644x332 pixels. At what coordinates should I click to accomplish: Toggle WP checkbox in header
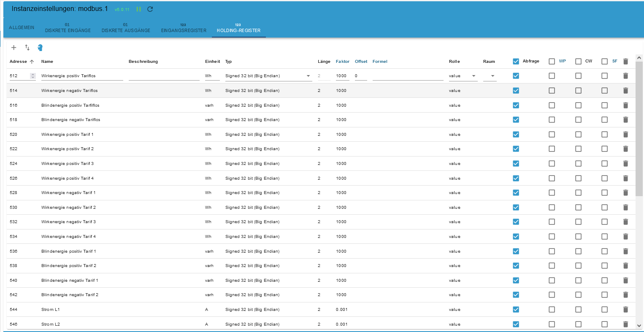[552, 62]
